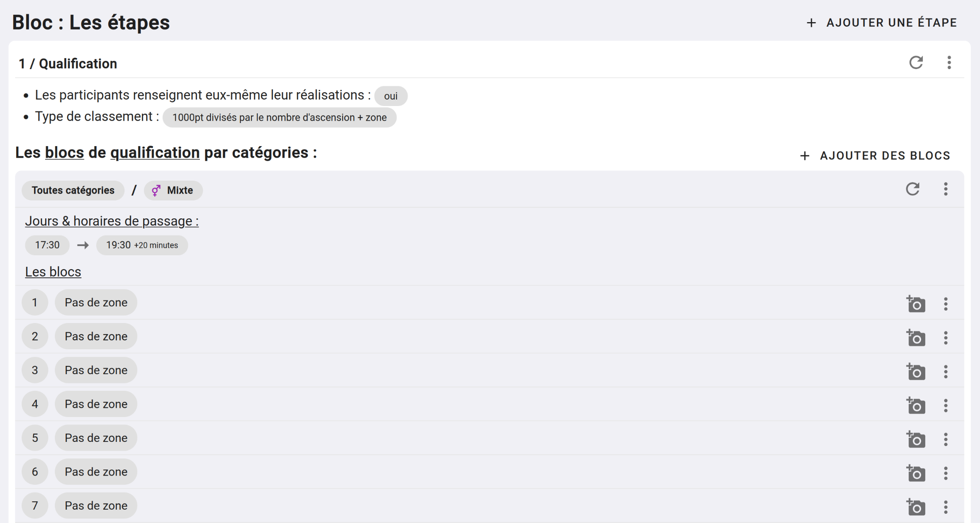Click refresh icon for Qualification step

coord(916,63)
